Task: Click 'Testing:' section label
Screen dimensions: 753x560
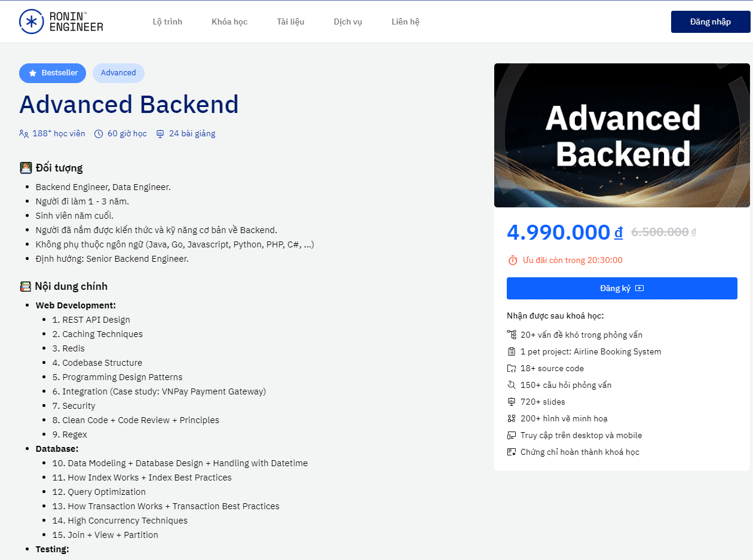Action: click(52, 549)
